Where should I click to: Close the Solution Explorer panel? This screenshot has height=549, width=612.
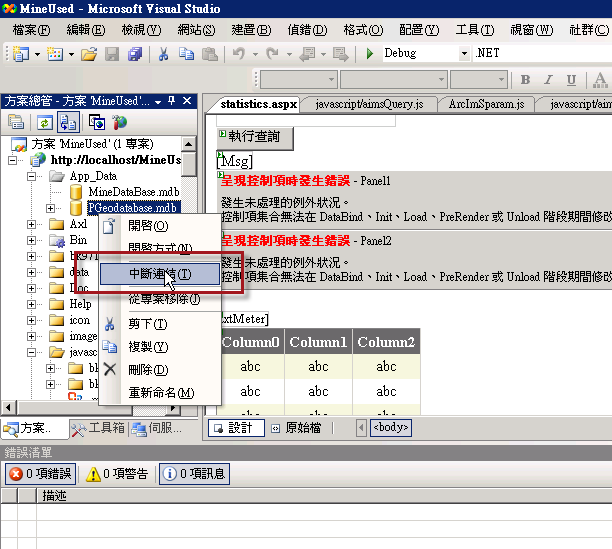pyautogui.click(x=187, y=101)
